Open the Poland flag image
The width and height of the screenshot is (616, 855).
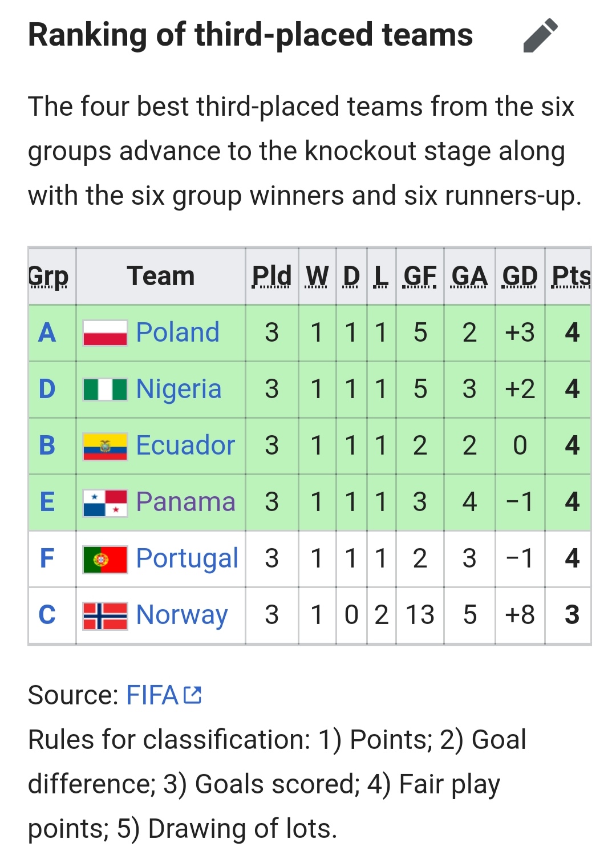click(x=105, y=333)
